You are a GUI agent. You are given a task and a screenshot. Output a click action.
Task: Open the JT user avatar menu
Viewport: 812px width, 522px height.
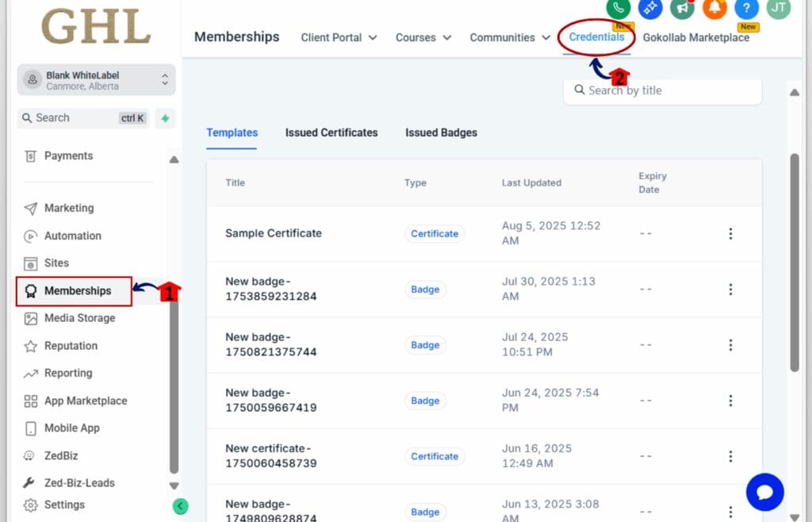(779, 7)
